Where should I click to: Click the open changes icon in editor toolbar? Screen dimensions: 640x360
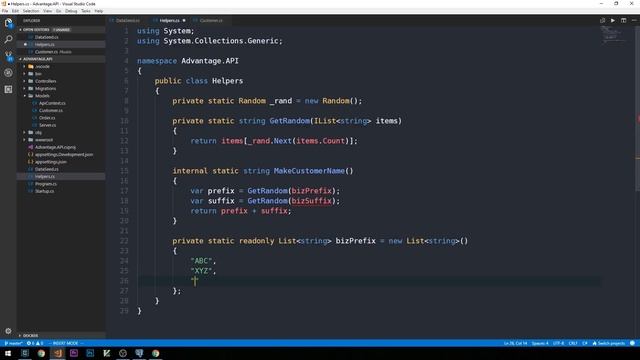[x=602, y=20]
